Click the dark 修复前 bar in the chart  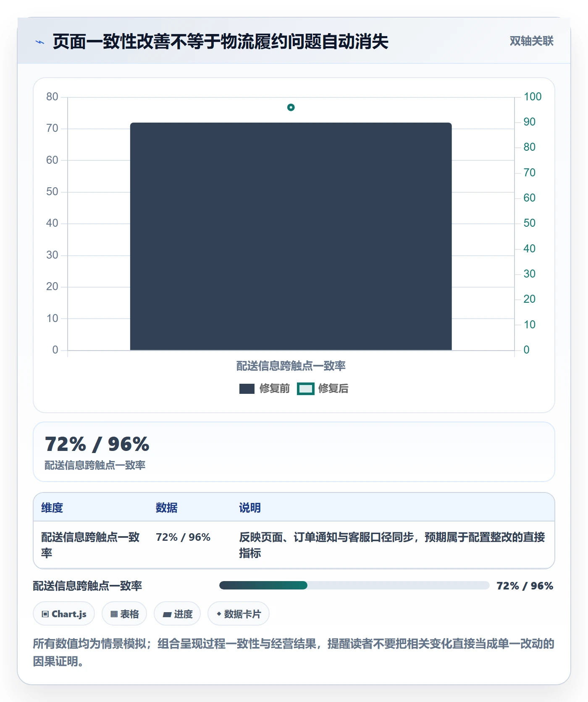tap(291, 236)
